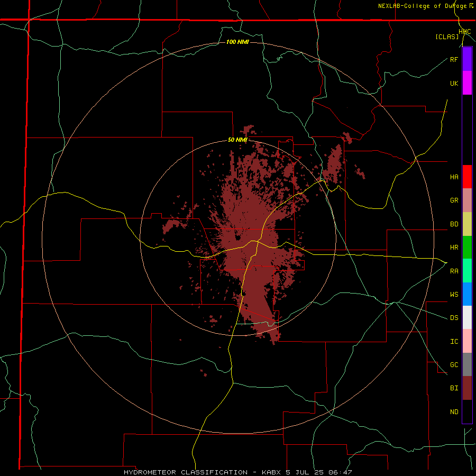Image resolution: width=476 pixels, height=476 pixels.
Task: Click the 5 JUL 25 date text
Action: click(x=305, y=472)
